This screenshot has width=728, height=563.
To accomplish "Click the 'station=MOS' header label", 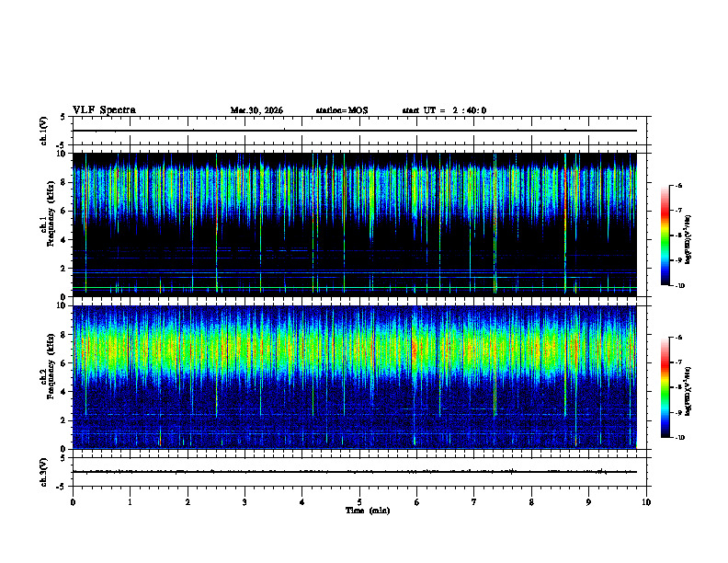I will (x=342, y=110).
